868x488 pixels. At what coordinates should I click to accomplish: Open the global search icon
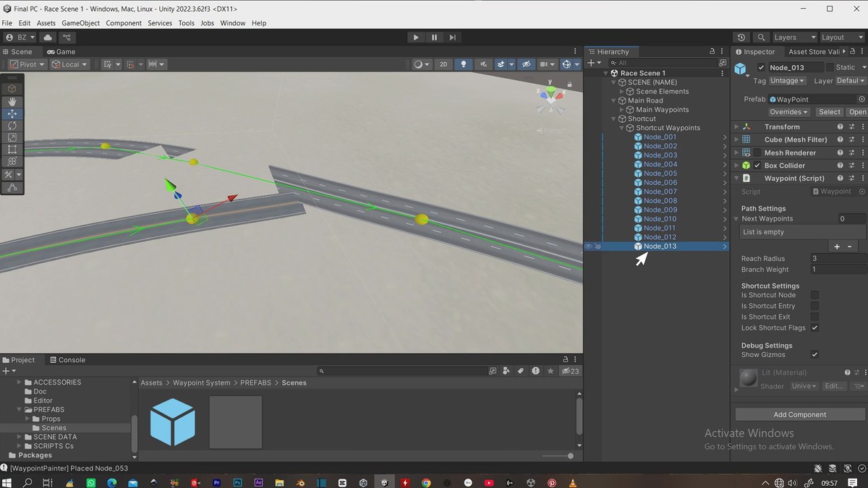[x=761, y=38]
